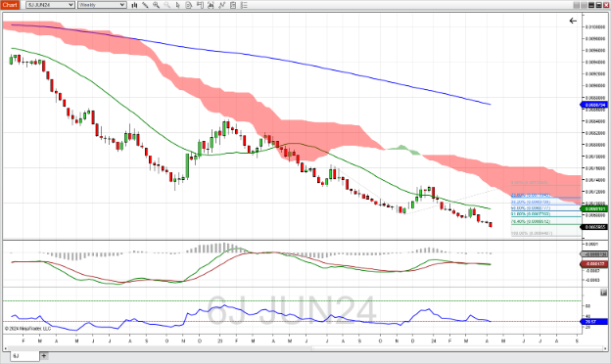Image resolution: width=611 pixels, height=364 pixels.
Task: Open the drawing tools pencil icon
Action: pos(145,5)
